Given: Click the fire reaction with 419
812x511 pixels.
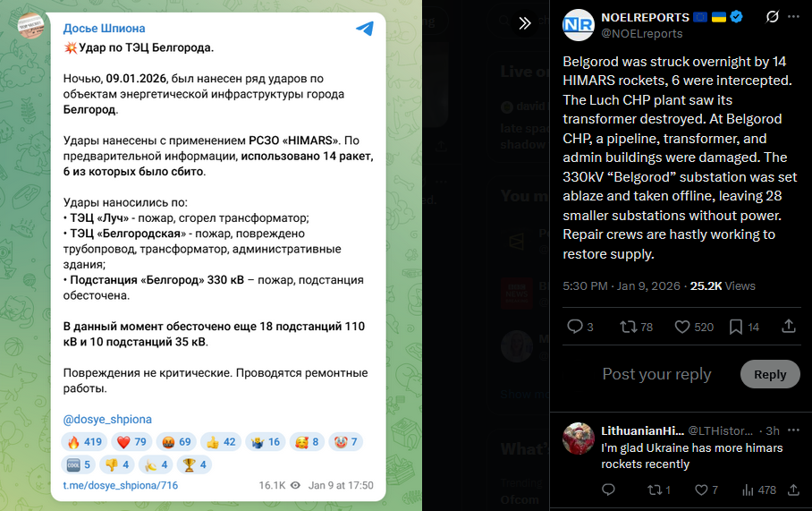Looking at the screenshot, I should pos(84,442).
